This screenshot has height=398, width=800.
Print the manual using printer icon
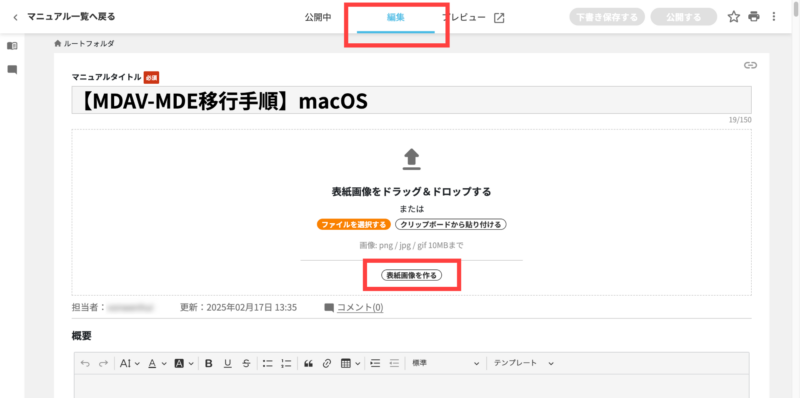pos(754,17)
